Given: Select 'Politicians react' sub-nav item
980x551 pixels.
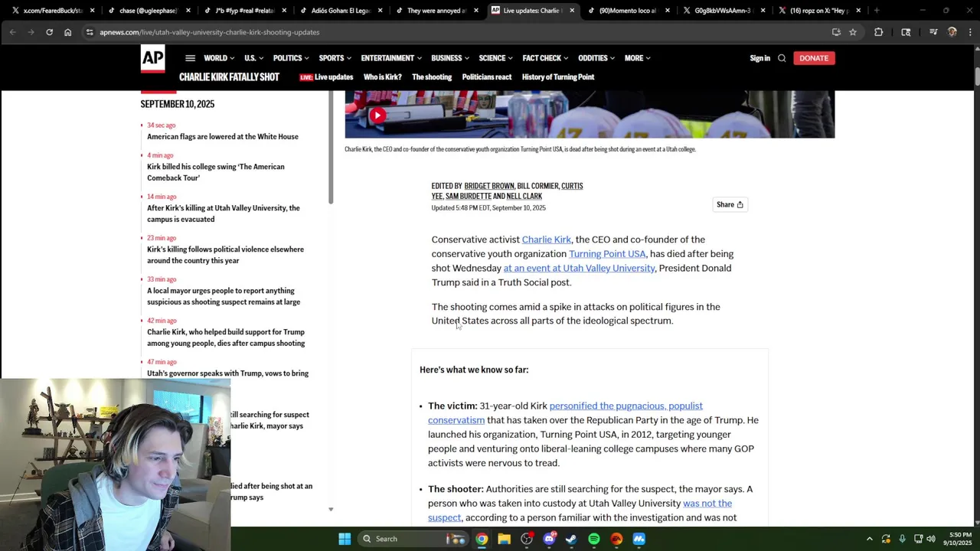Looking at the screenshot, I should [x=487, y=77].
